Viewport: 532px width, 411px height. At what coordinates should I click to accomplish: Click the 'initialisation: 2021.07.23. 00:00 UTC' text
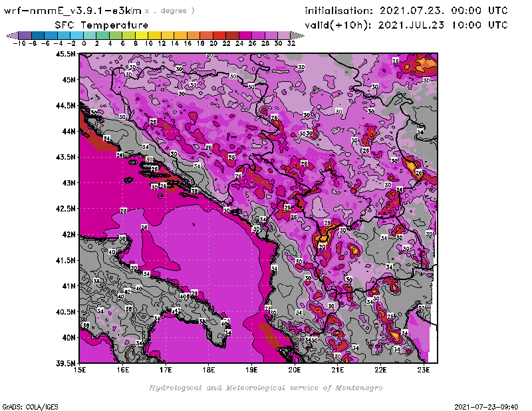point(406,11)
